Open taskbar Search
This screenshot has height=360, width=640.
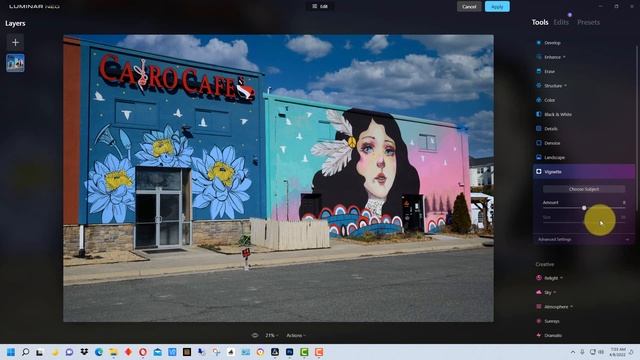[25, 352]
